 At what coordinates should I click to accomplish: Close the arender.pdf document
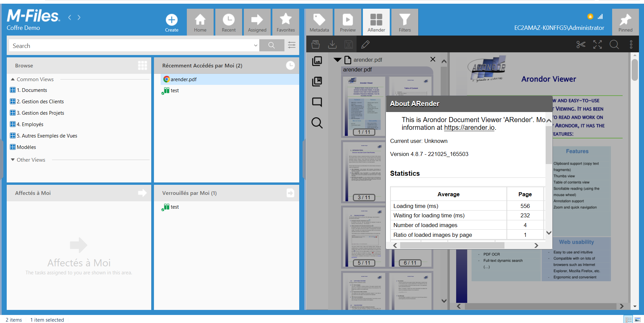(433, 59)
